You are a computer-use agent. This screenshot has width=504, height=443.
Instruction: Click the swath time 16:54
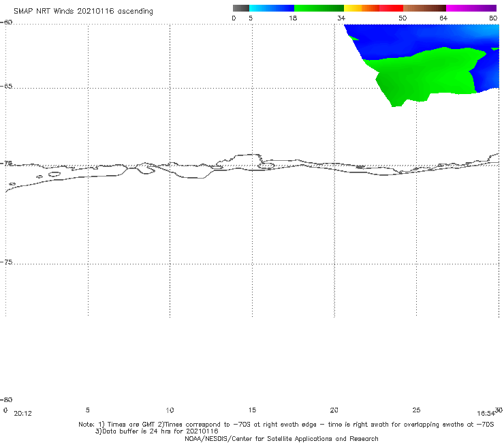pos(486,414)
